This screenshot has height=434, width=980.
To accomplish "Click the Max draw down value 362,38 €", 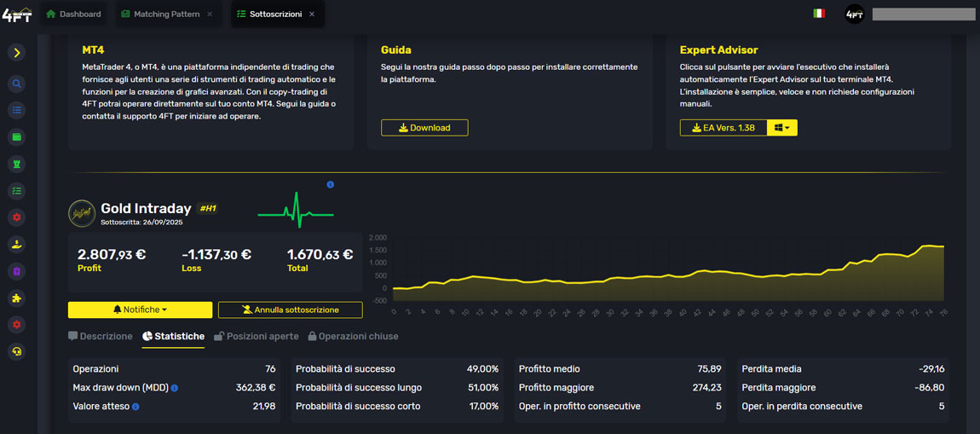I will 256,388.
